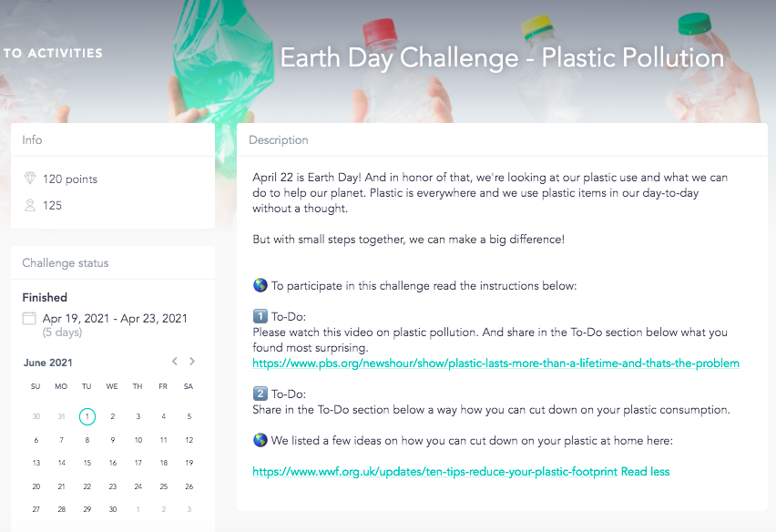Go to next month in calendar
The width and height of the screenshot is (776, 532).
click(x=192, y=362)
